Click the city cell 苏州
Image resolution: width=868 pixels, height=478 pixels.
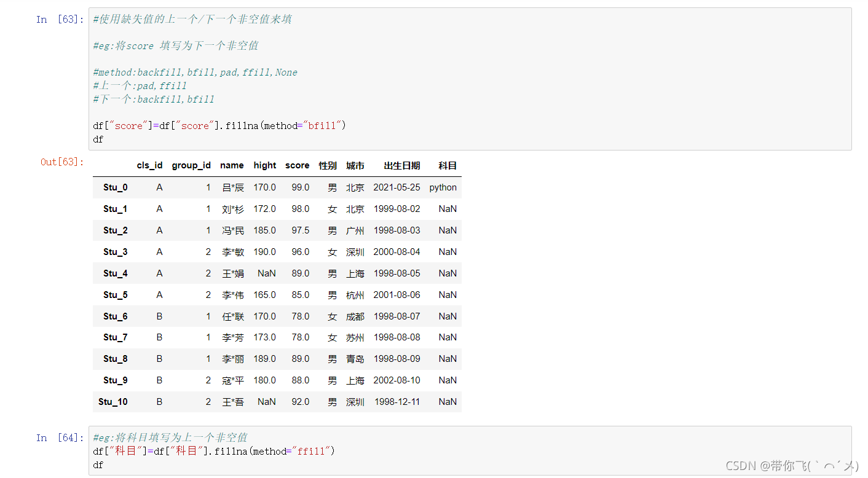pos(355,337)
